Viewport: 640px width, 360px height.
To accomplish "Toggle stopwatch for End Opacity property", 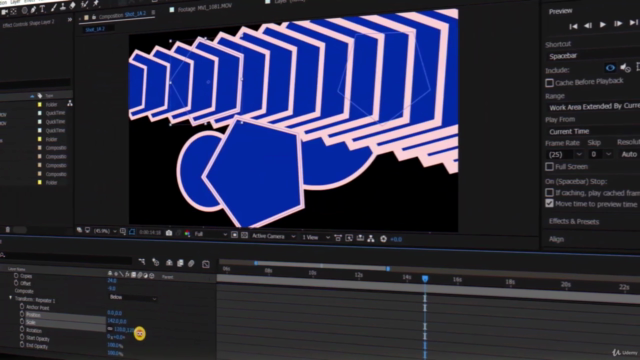I will (x=22, y=345).
